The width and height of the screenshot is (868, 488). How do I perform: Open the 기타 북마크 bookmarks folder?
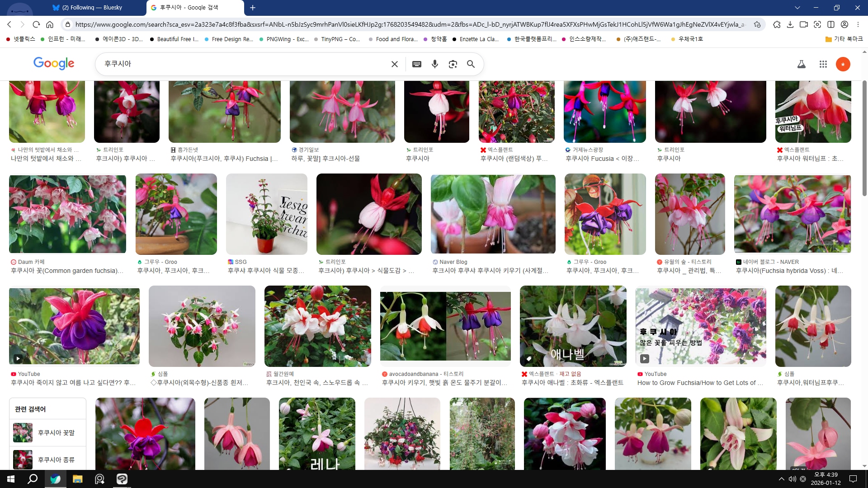(x=844, y=39)
